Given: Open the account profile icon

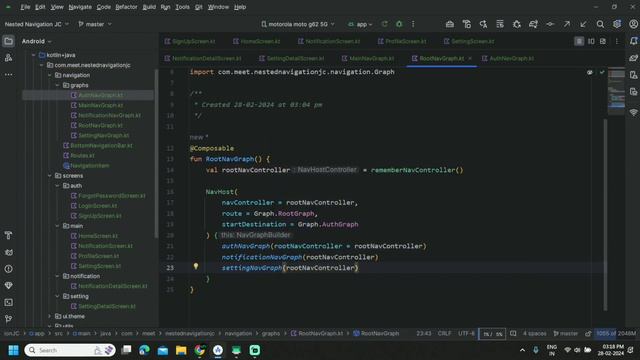Looking at the screenshot, I should pos(633,24).
